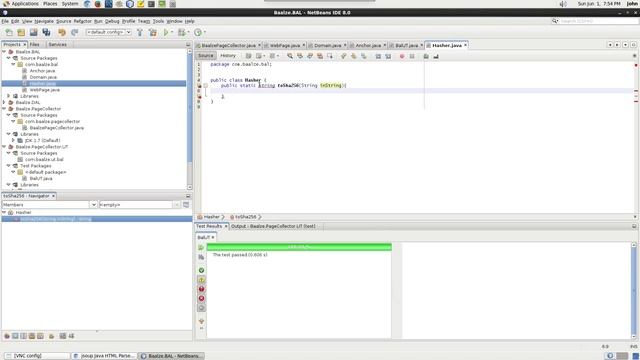Open the BaalzePageCollector.java editor tab
The height and width of the screenshot is (360, 640).
coord(228,45)
